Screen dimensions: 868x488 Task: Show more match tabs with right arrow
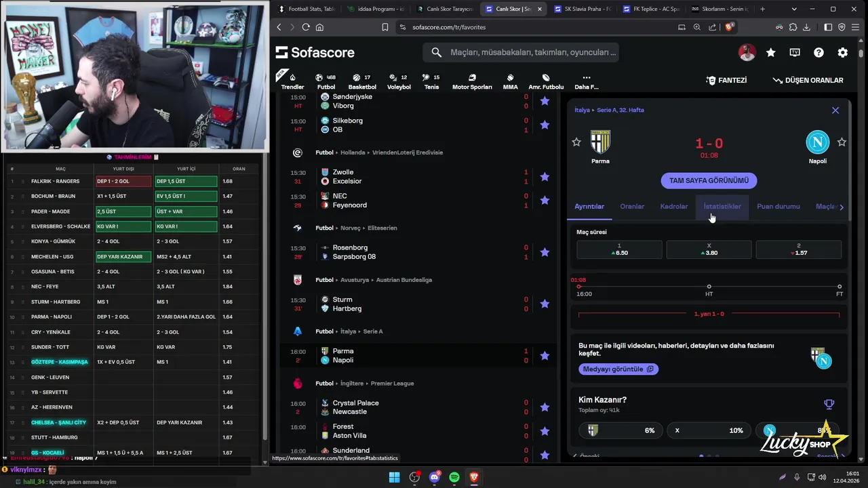[842, 207]
